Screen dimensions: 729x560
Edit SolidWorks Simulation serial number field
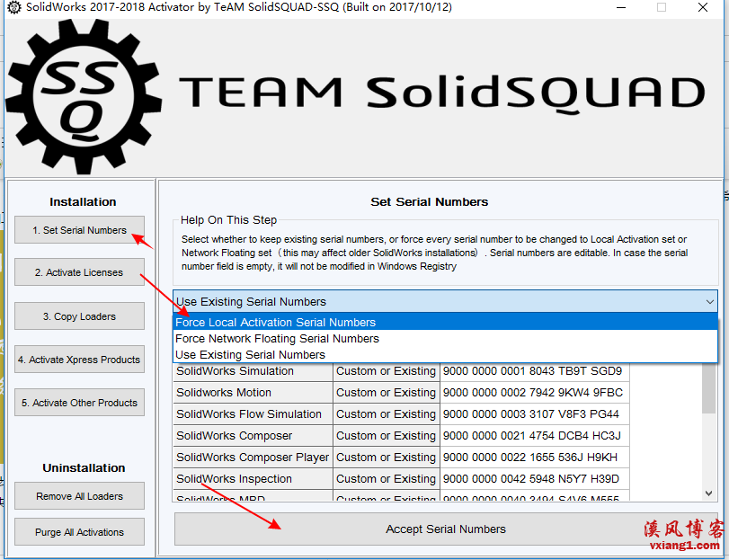click(x=535, y=371)
